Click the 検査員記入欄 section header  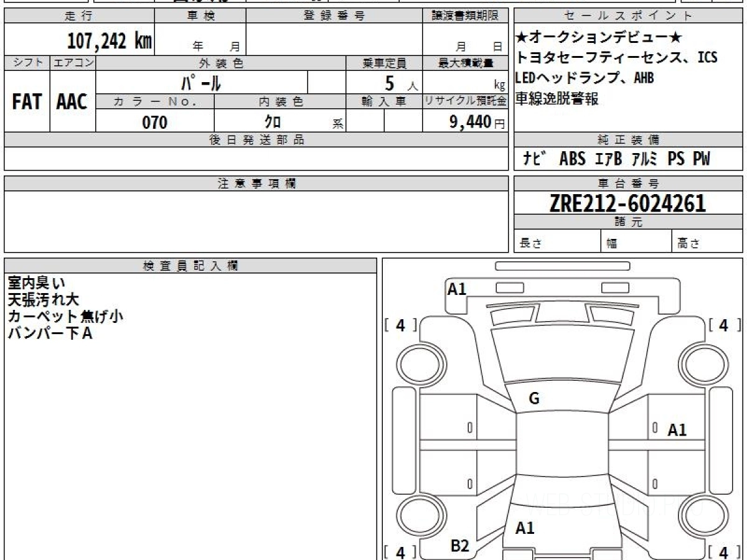point(190,265)
